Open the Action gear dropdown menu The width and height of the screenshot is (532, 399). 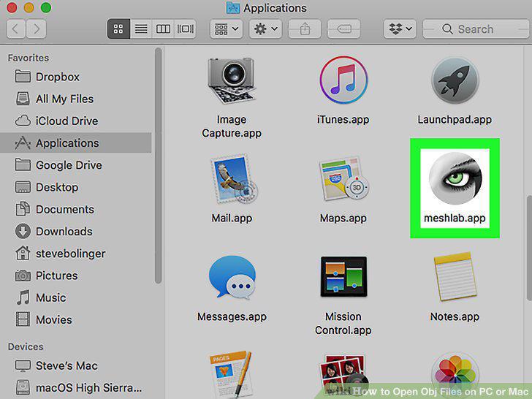pos(266,28)
